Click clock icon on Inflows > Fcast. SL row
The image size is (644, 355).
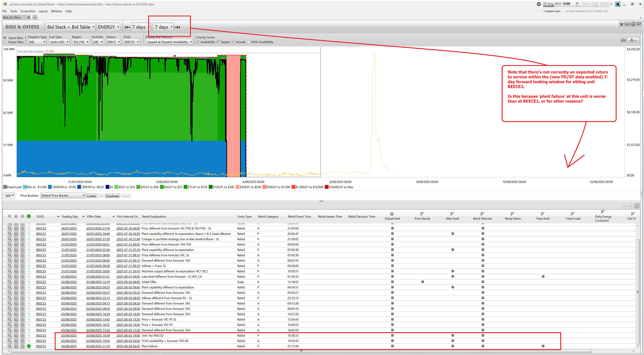pyautogui.click(x=22, y=266)
